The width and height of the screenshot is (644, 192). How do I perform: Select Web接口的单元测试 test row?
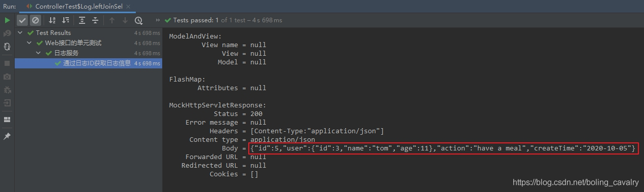pyautogui.click(x=88, y=43)
